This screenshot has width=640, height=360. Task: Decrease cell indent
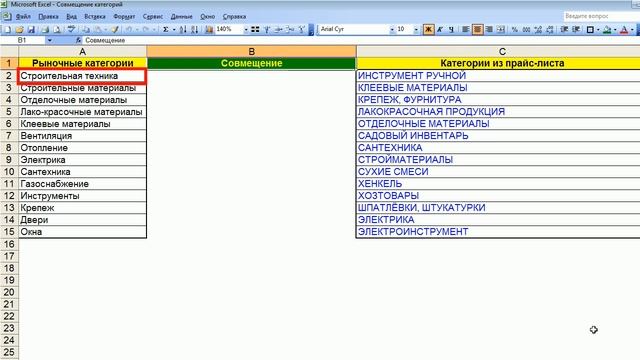(x=564, y=29)
